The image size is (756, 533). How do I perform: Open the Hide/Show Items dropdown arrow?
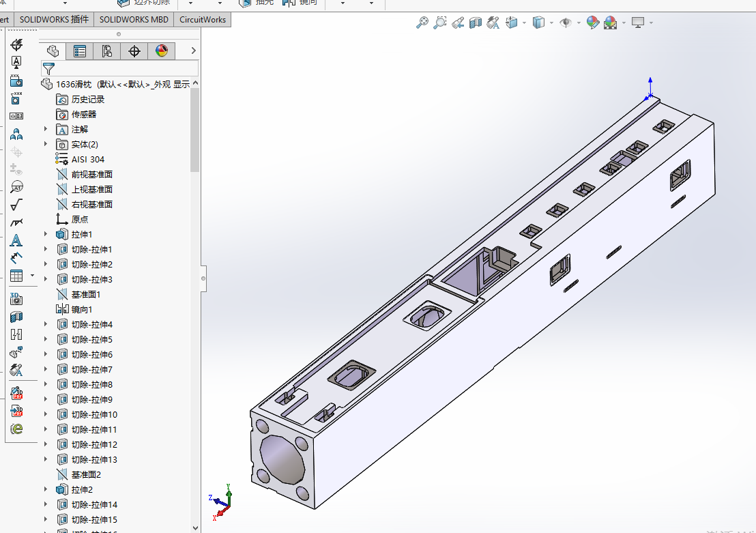[x=579, y=23]
